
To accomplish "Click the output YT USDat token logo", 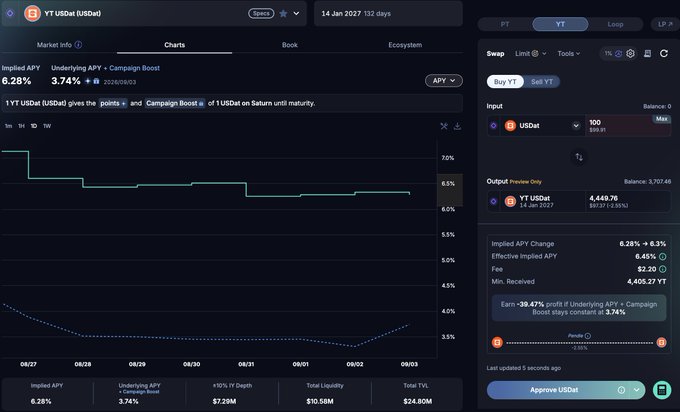I will click(x=510, y=201).
